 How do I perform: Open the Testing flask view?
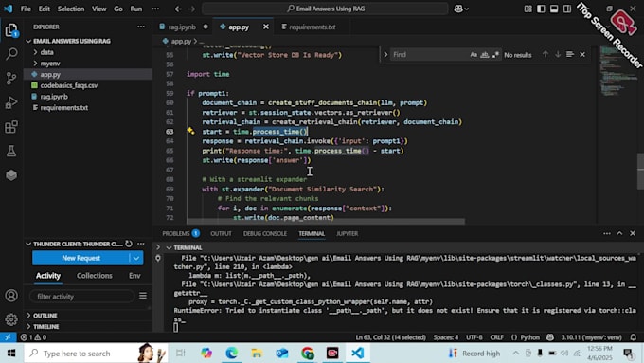[x=11, y=151]
